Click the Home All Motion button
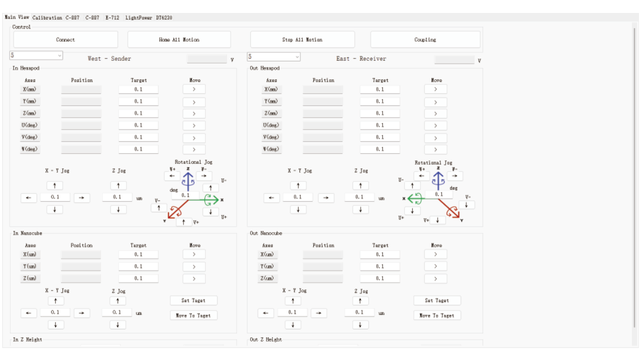The image size is (644, 357). (x=179, y=39)
